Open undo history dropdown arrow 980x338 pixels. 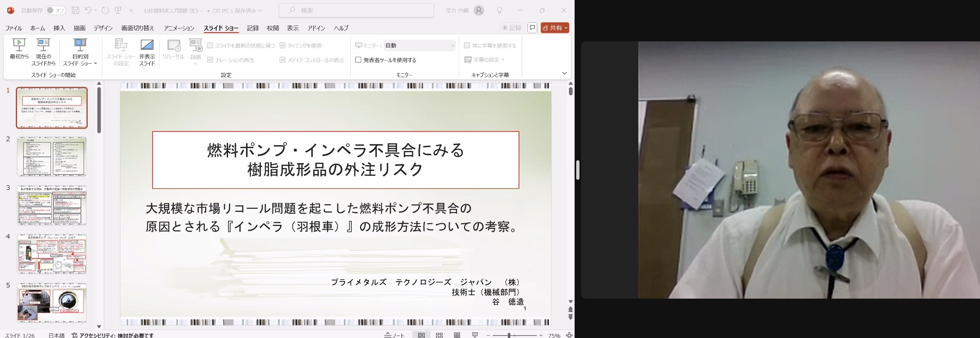point(96,11)
